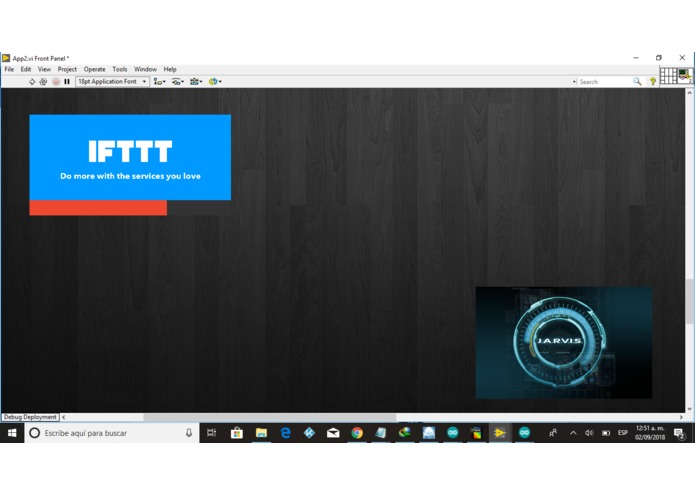This screenshot has height=494, width=695.
Task: Click the volume speaker tray icon
Action: [589, 433]
